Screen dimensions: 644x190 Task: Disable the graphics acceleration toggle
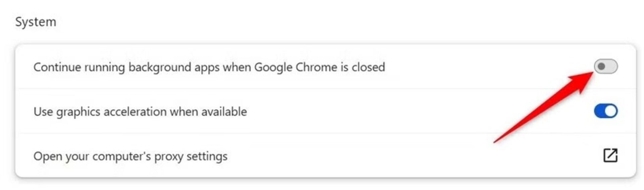click(x=606, y=111)
